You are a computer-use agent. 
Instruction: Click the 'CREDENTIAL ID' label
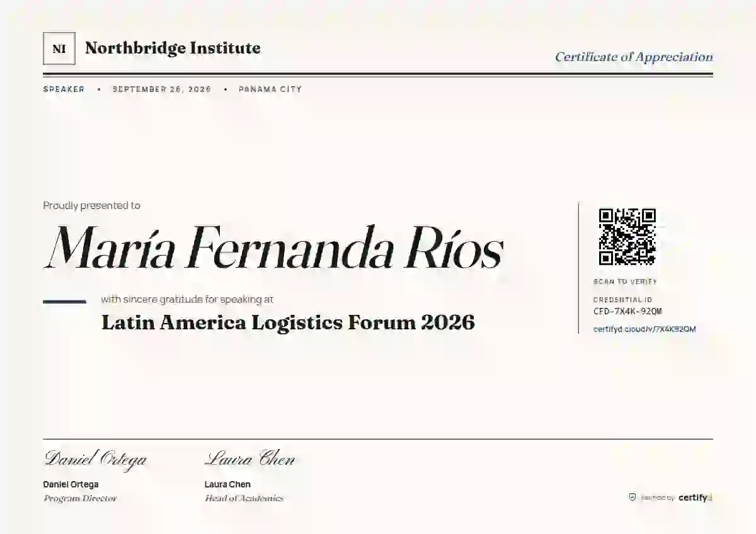[x=623, y=300]
